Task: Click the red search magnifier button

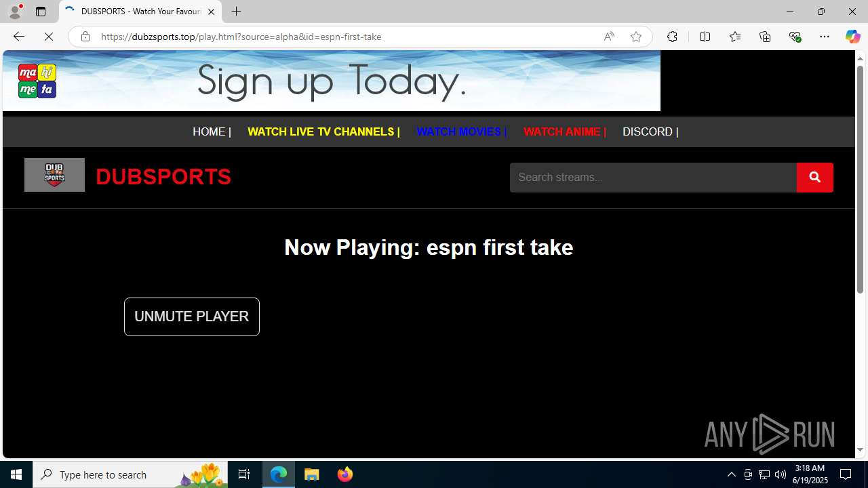Action: [x=815, y=178]
